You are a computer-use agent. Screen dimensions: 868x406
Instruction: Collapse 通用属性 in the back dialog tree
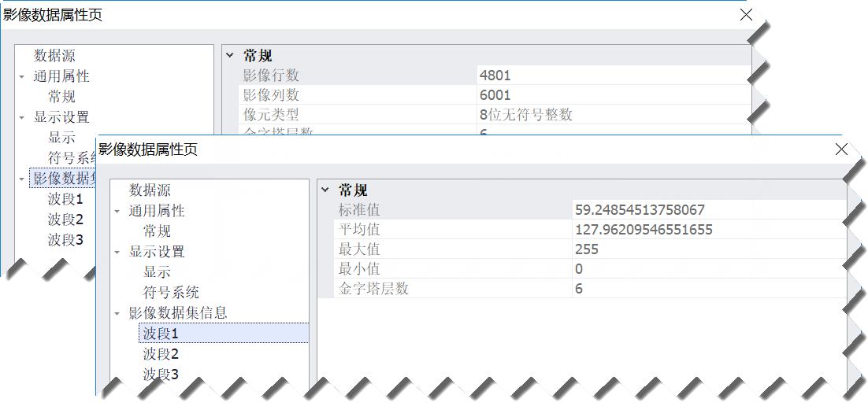22,77
